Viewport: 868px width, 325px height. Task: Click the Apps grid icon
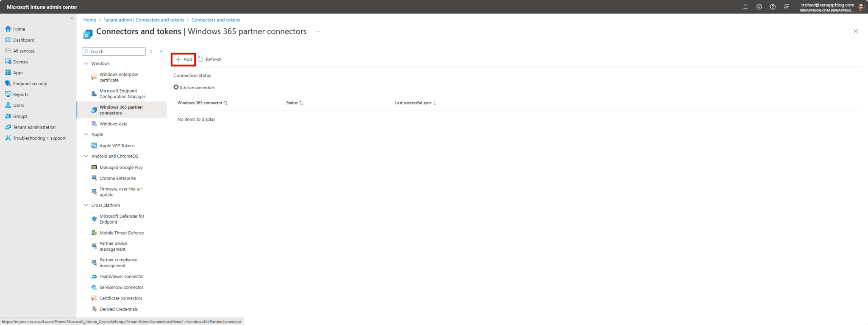click(8, 73)
